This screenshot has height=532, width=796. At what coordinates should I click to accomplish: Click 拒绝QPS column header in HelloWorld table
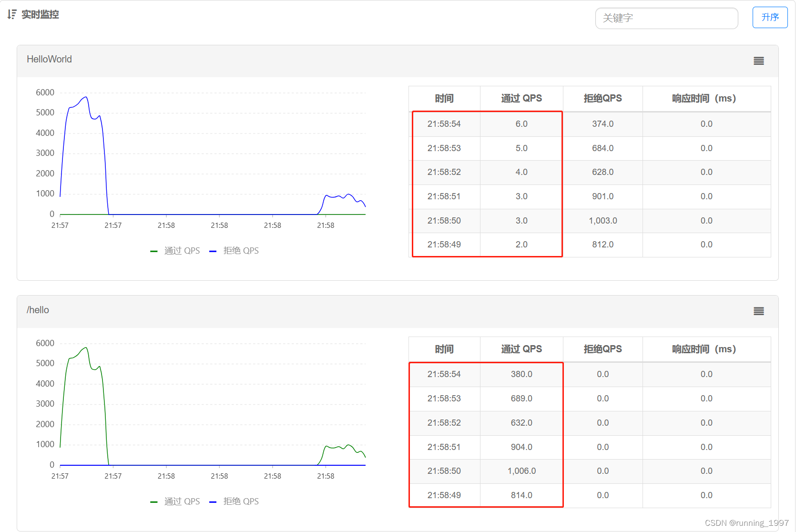click(603, 98)
